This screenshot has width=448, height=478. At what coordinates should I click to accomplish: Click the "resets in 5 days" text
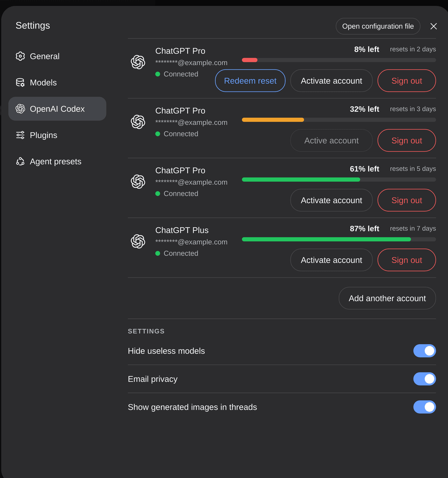coord(413,169)
